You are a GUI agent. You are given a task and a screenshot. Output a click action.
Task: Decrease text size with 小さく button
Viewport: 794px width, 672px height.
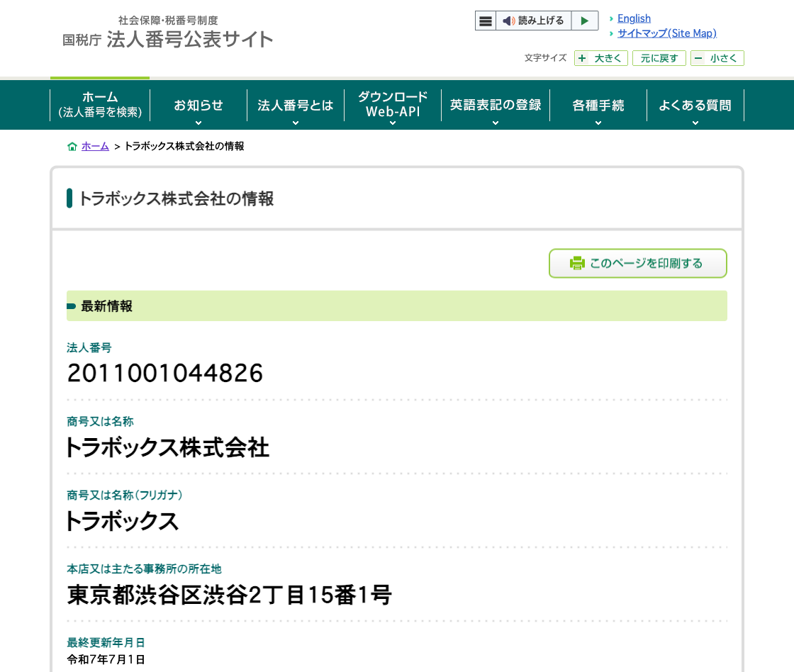(x=717, y=58)
